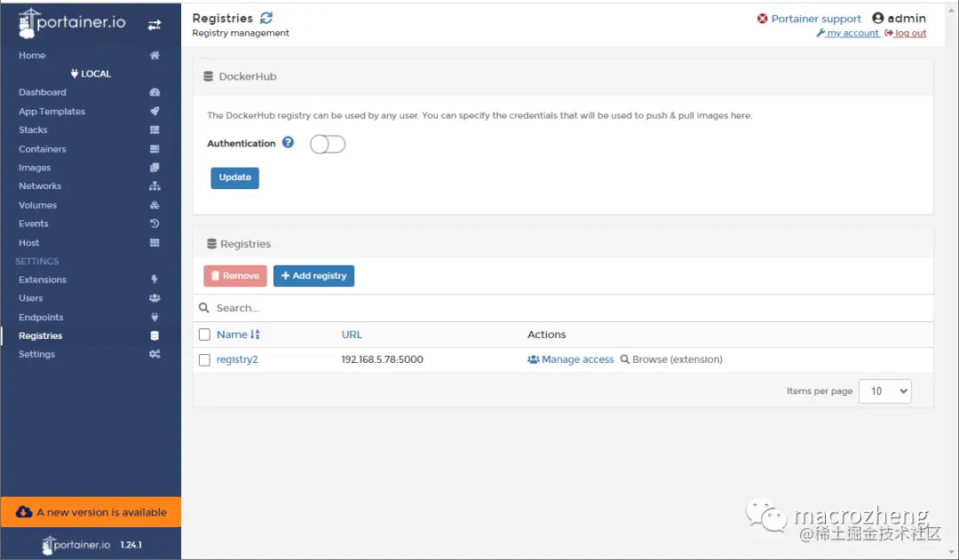The image size is (959, 560).
Task: Click the admin user avatar icon
Action: (877, 19)
